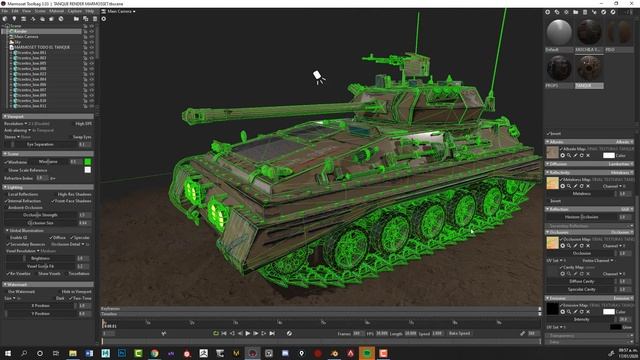
Task: Open the Lambertian diffusion model dropdown
Action: coord(620,164)
